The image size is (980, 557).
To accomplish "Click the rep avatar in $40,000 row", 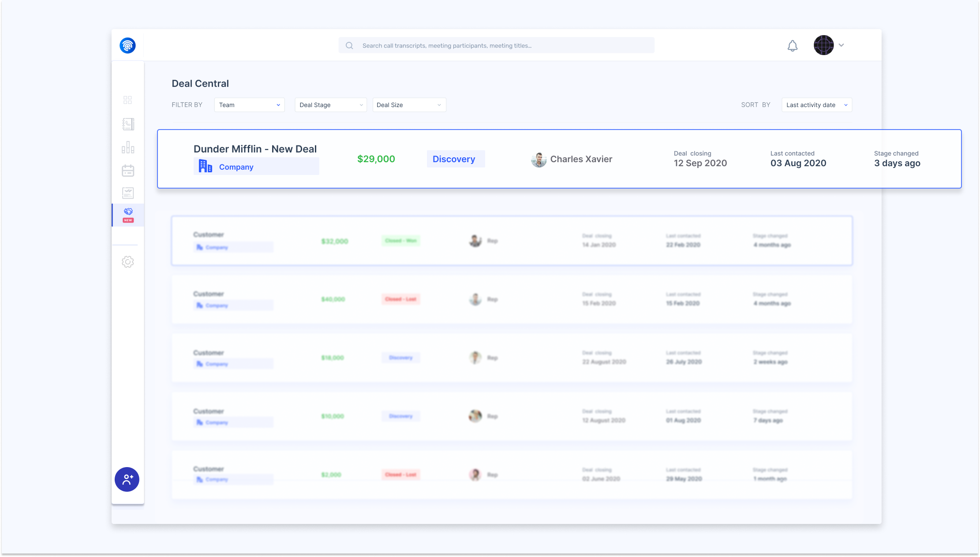I will point(475,299).
